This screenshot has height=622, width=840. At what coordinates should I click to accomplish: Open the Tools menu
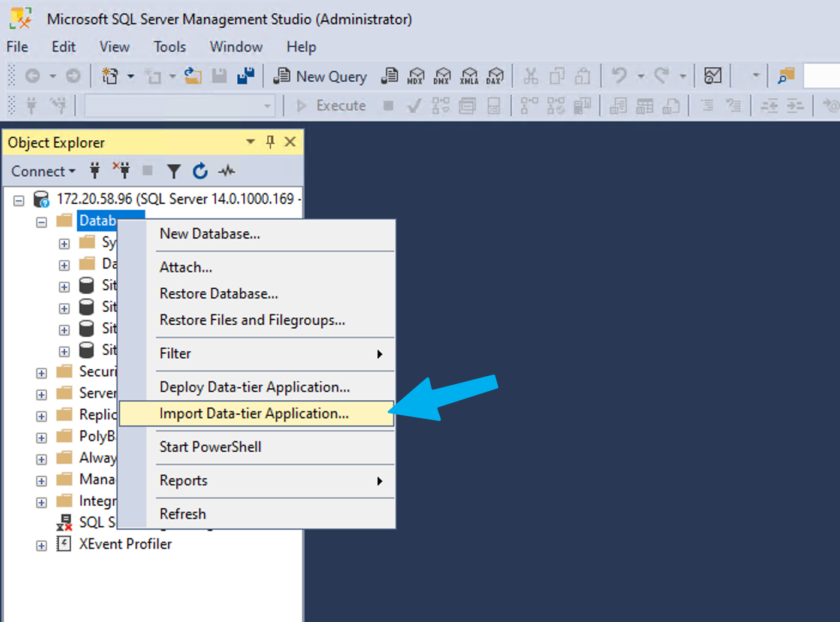[x=170, y=47]
